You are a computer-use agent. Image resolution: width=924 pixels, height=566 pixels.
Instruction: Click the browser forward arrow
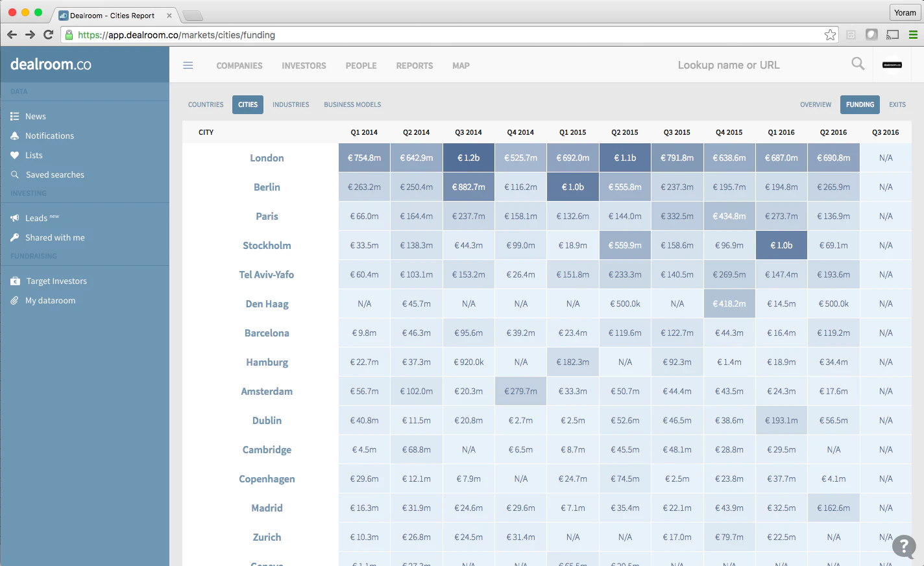[x=30, y=34]
